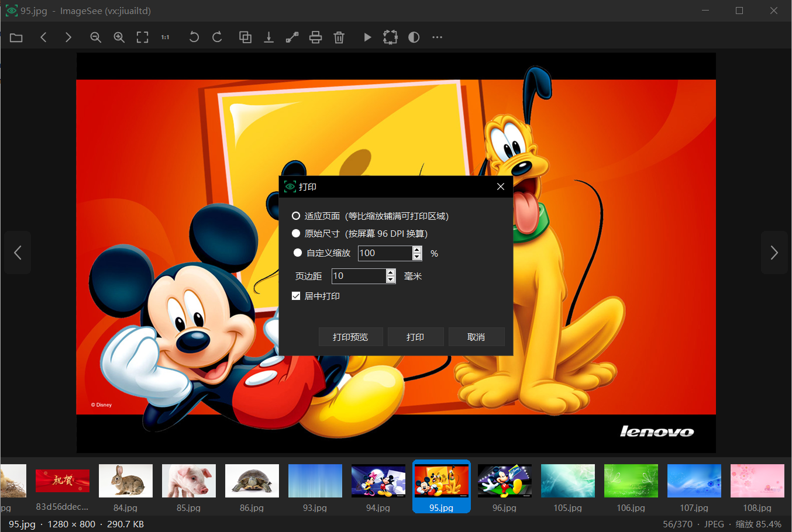Screen dimensions: 792x532
Task: Decrease the 自定义缩放 percentage with down arrow
Action: [x=417, y=257]
